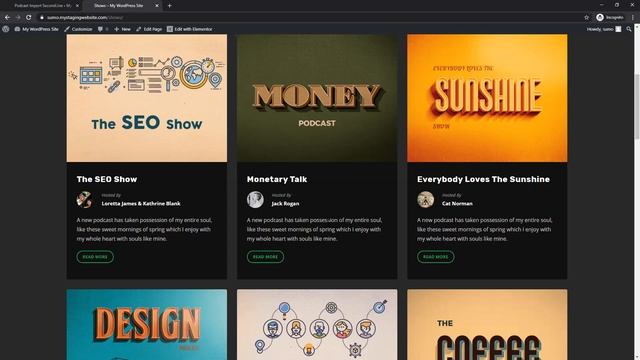The width and height of the screenshot is (640, 360).
Task: Click host name Cat Norman
Action: pyautogui.click(x=457, y=203)
